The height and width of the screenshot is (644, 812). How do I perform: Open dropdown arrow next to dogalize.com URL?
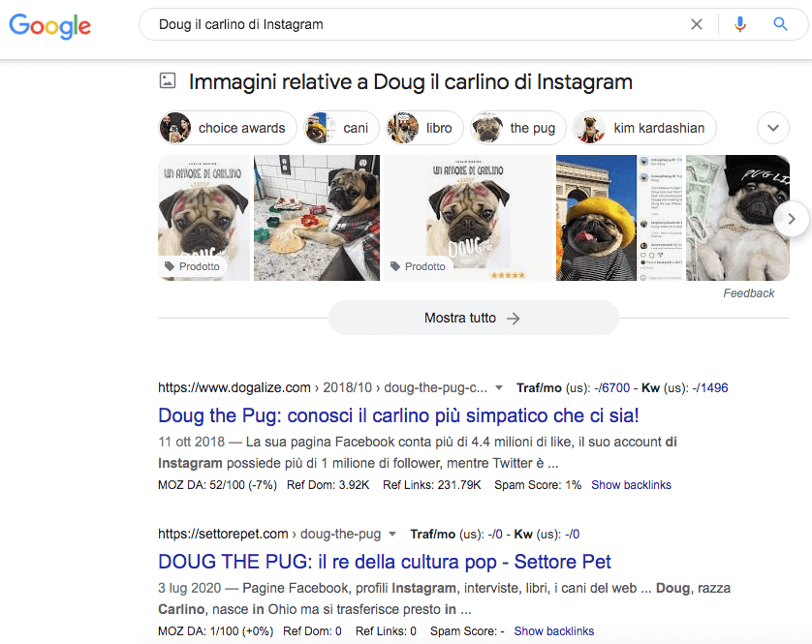pyautogui.click(x=499, y=388)
